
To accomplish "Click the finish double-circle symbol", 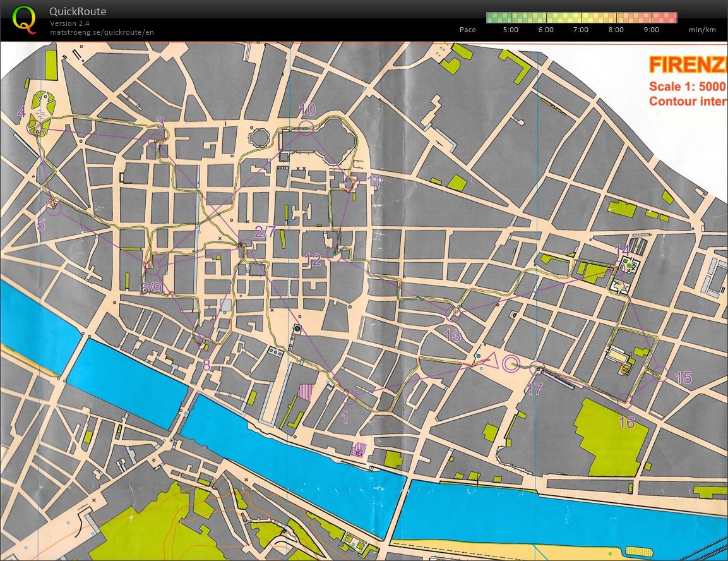I will click(511, 364).
